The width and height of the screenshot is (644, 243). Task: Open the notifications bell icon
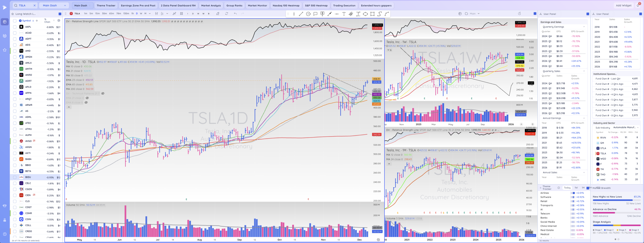click(638, 5)
